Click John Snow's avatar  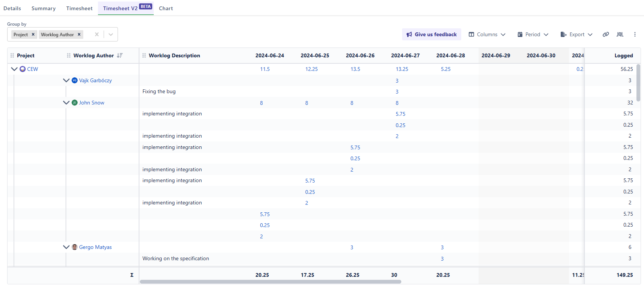click(75, 103)
